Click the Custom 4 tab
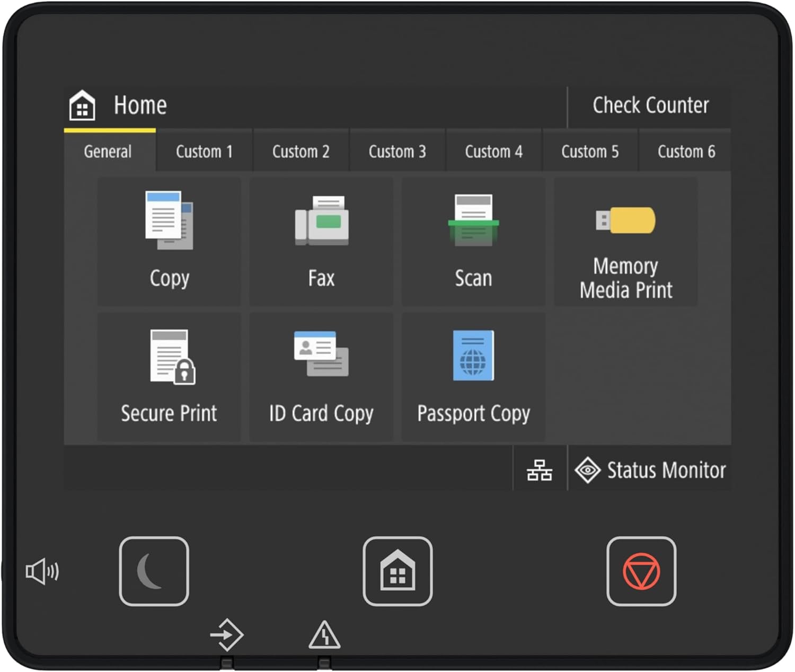The height and width of the screenshot is (672, 795). click(x=493, y=152)
